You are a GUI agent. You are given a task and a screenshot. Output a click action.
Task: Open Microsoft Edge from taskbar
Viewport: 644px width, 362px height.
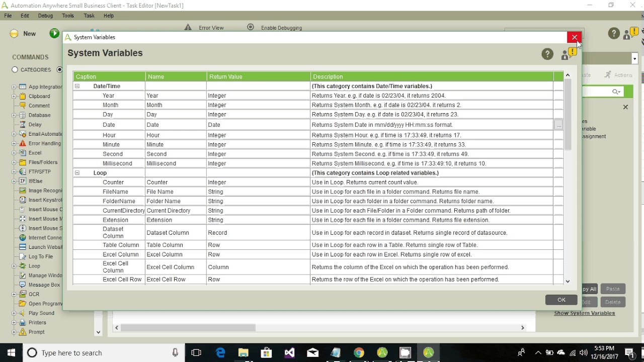click(220, 352)
